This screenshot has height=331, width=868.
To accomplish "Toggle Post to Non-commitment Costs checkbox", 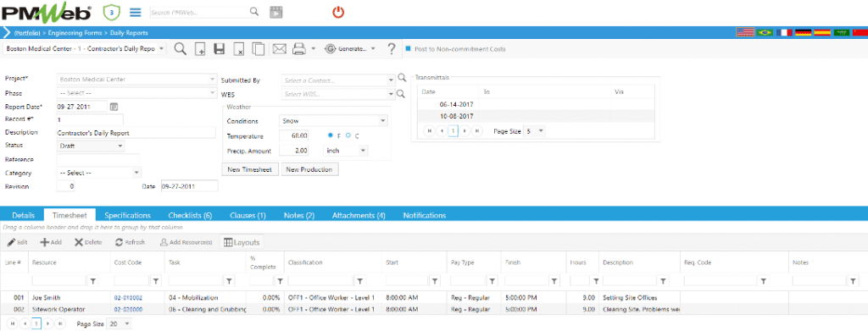I will [x=409, y=48].
